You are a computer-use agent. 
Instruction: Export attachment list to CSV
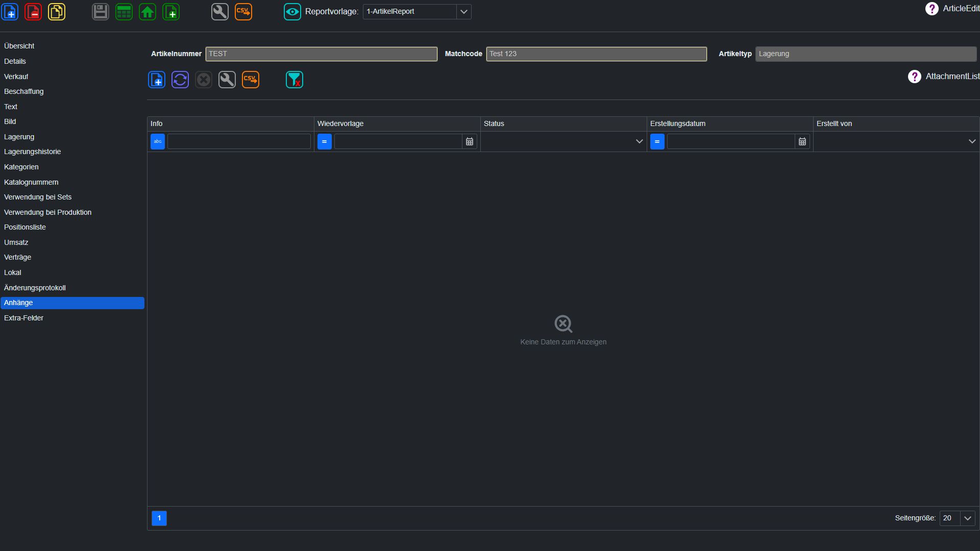[x=251, y=80]
